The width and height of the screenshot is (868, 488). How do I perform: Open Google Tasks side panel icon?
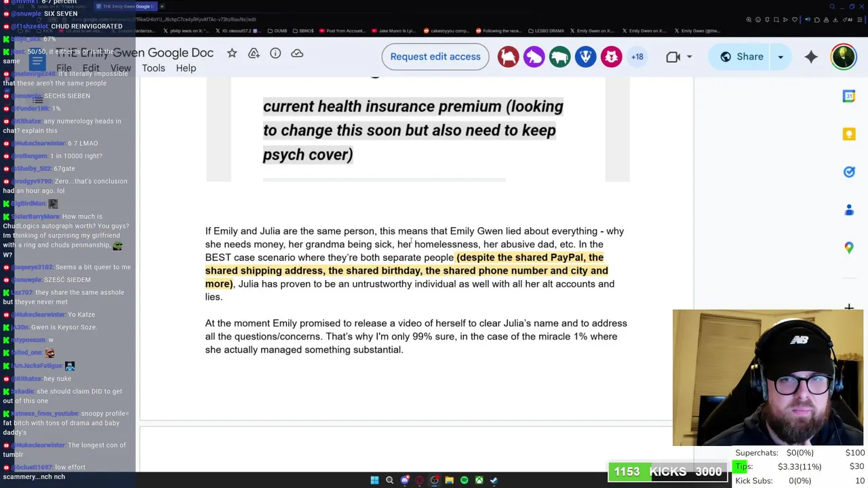[x=849, y=172]
